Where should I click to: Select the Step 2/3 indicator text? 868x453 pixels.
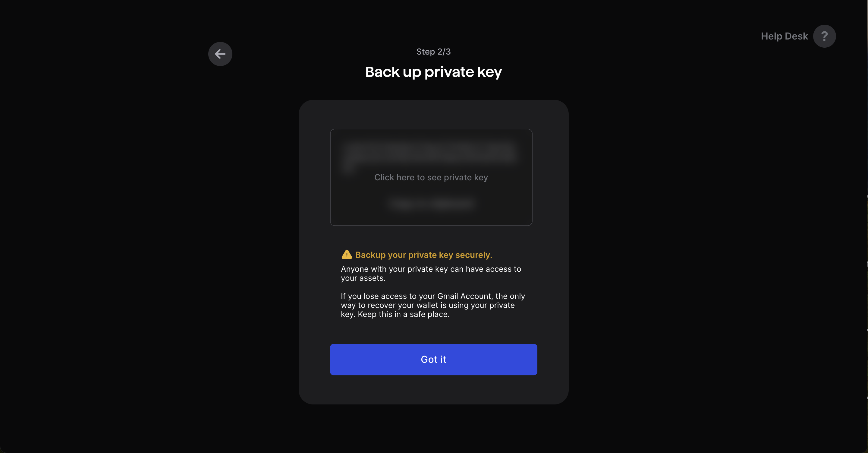[x=433, y=52]
